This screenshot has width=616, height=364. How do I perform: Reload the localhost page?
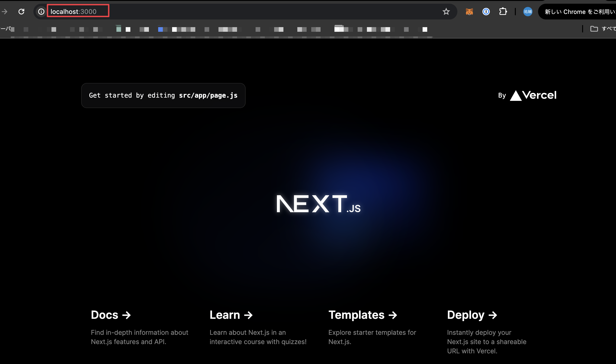(x=21, y=12)
